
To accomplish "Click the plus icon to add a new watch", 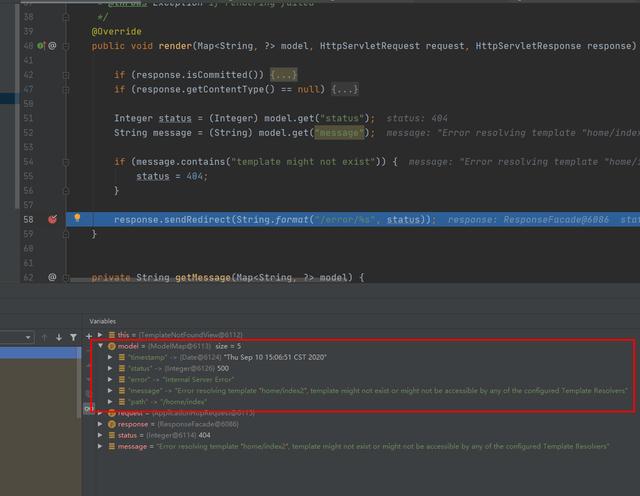I will click(89, 336).
